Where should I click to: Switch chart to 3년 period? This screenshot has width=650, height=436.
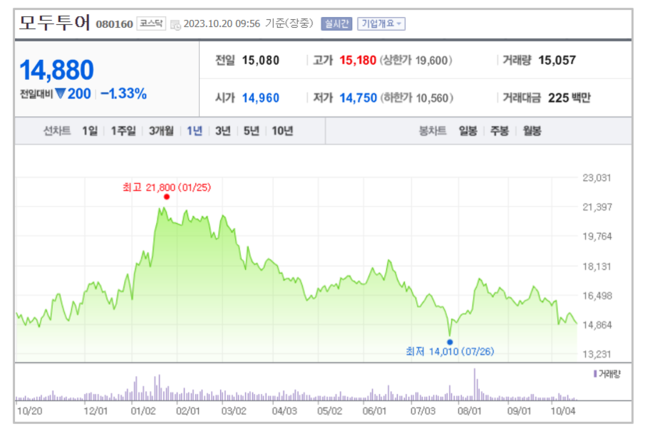coord(223,131)
